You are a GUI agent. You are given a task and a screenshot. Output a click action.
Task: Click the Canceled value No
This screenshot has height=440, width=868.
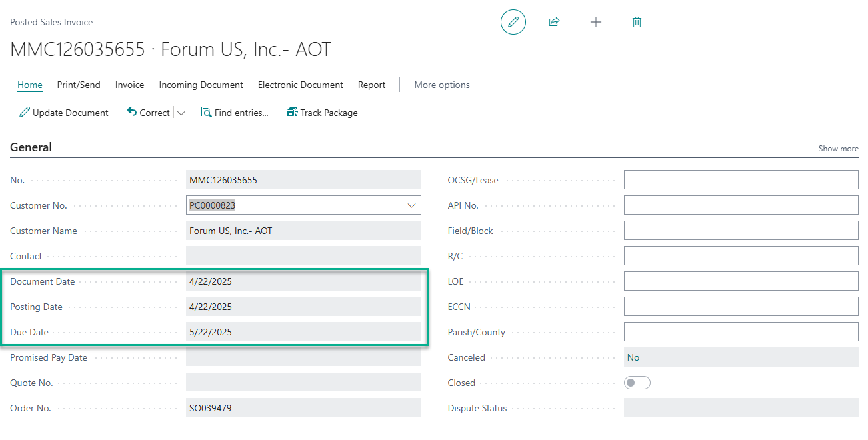pos(633,357)
